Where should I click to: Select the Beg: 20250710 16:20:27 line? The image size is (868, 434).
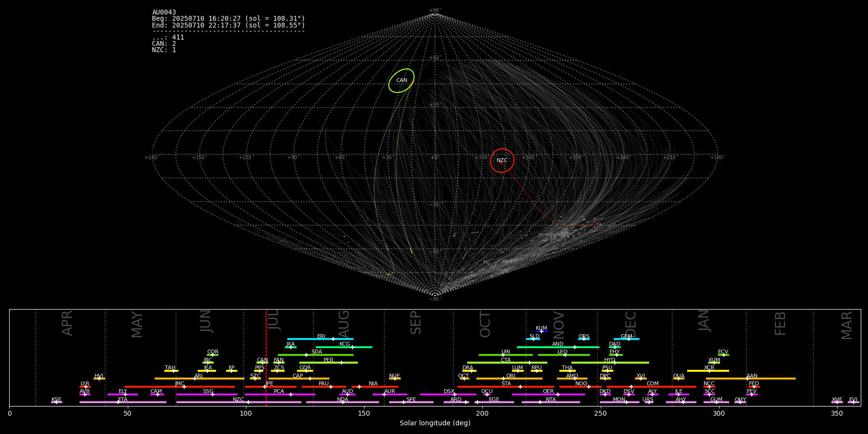(229, 19)
